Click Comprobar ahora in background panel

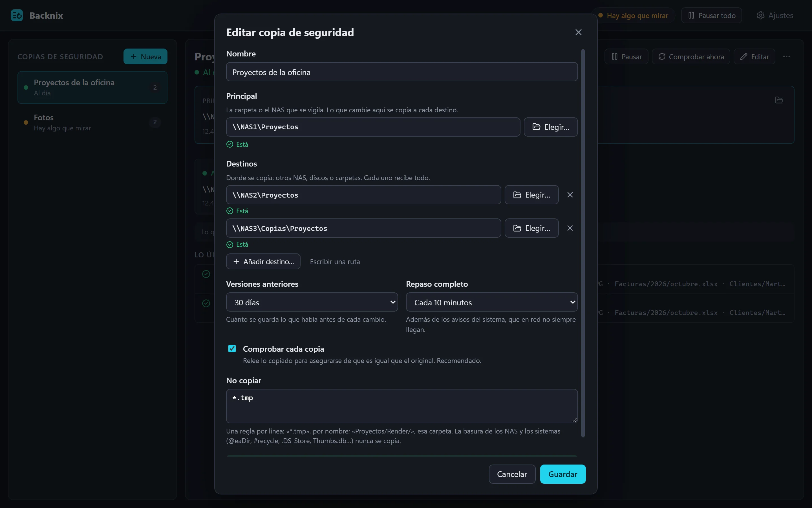(690, 56)
